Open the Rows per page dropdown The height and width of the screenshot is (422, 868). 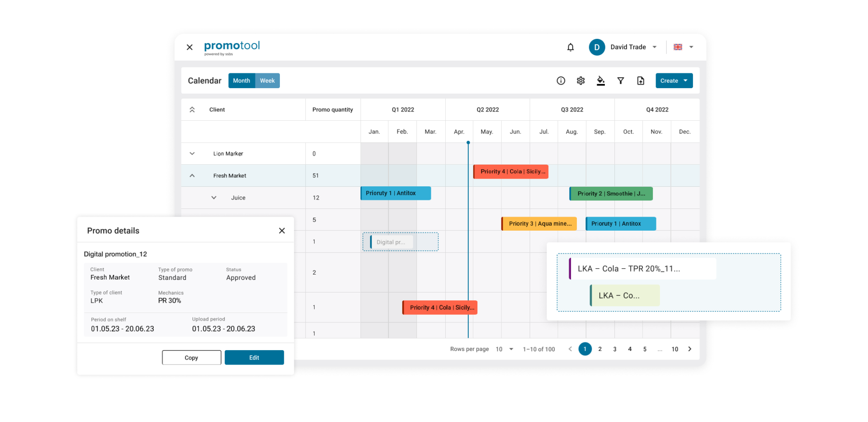505,349
